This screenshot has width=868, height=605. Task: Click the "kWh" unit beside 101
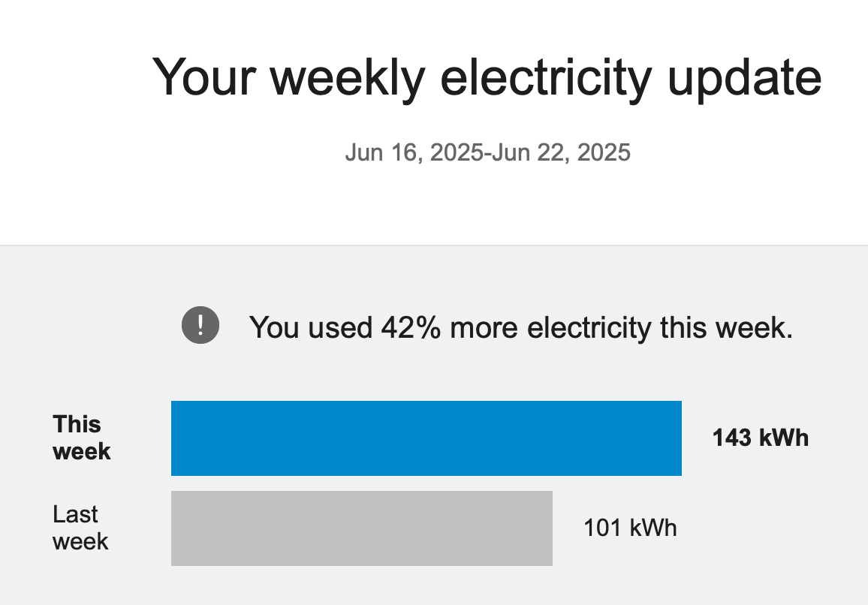tap(653, 528)
